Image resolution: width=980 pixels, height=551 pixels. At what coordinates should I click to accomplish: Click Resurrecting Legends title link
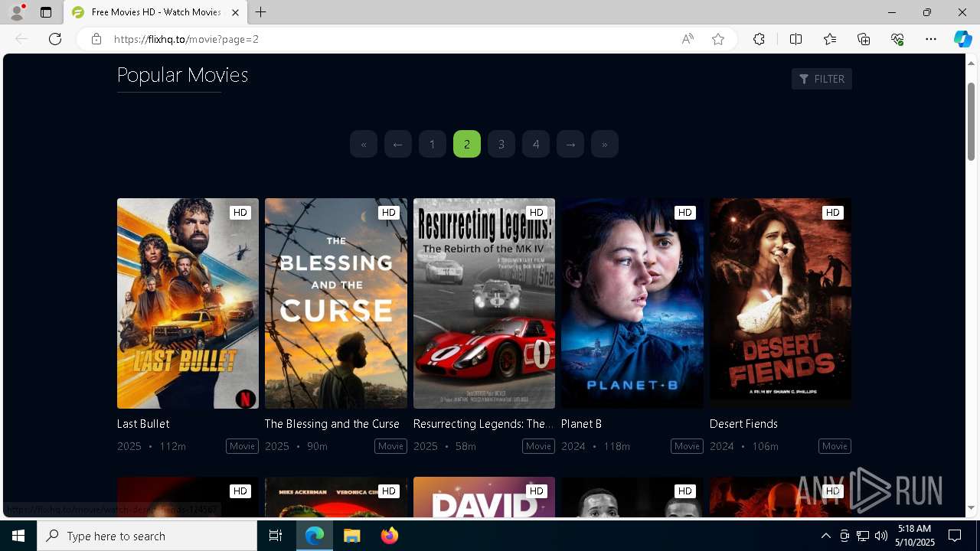(x=483, y=423)
